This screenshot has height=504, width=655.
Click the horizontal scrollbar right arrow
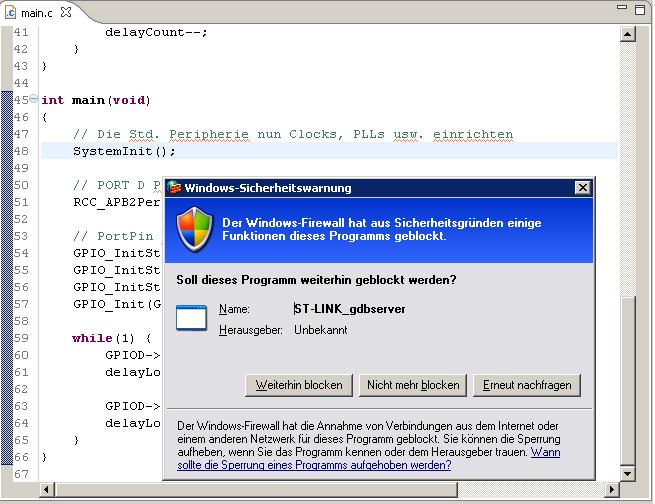point(612,489)
